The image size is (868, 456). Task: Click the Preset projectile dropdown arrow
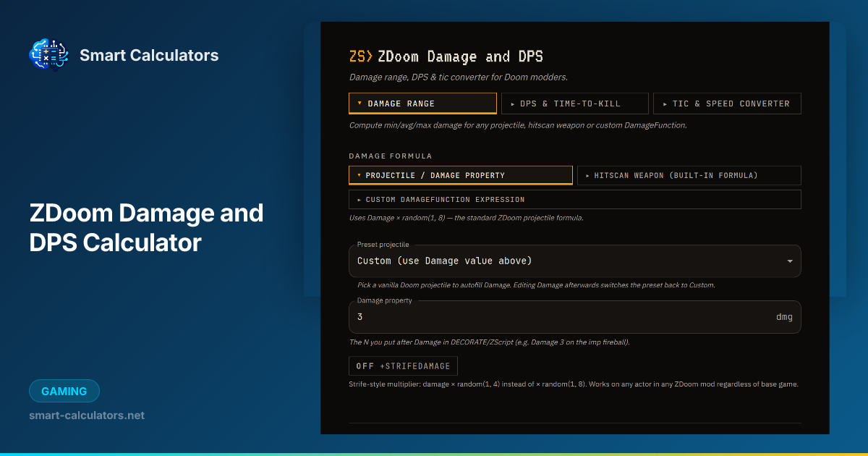pyautogui.click(x=789, y=261)
